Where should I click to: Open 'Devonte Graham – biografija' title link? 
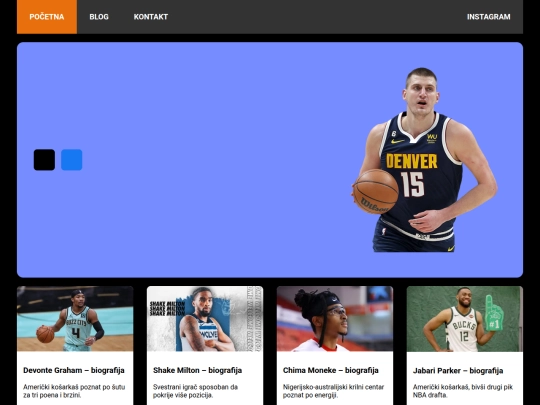coord(74,371)
